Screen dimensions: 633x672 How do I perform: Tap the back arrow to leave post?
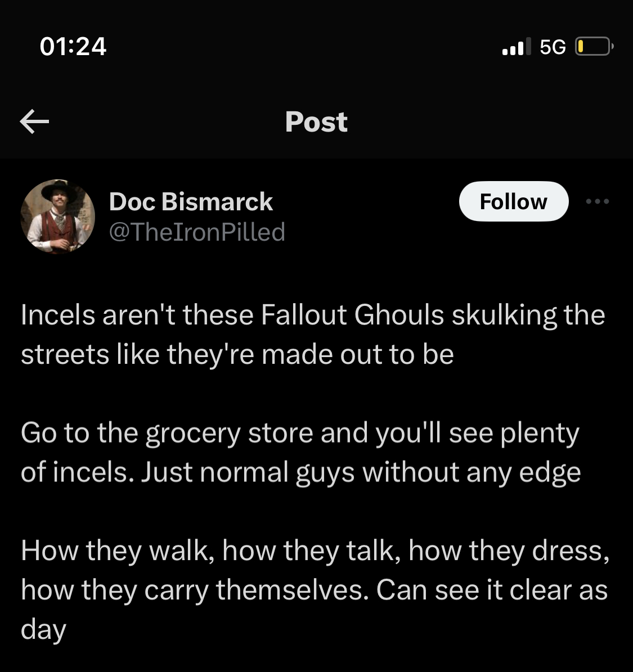pyautogui.click(x=34, y=121)
